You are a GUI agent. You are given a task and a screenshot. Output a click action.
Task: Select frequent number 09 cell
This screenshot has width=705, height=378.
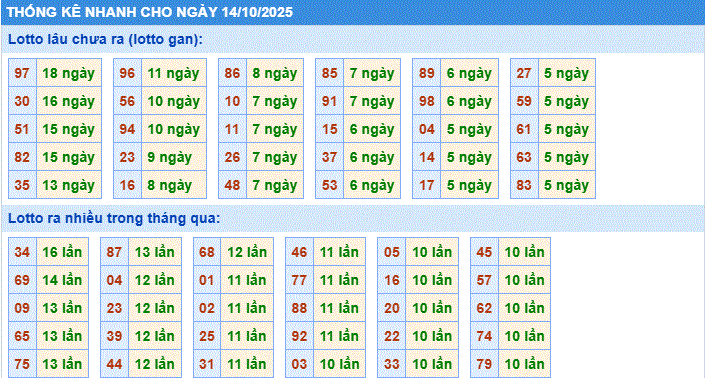[22, 308]
